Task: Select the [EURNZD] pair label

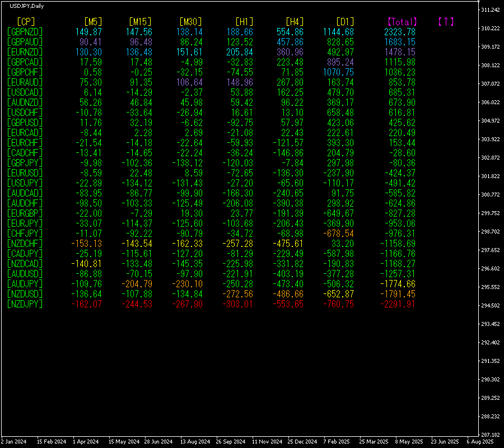Action: point(25,52)
